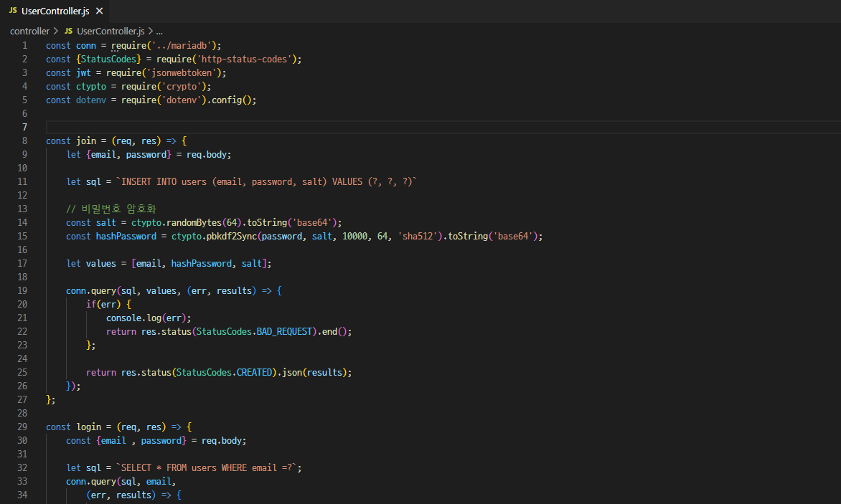This screenshot has height=504, width=841.
Task: Close the UserController.js tab
Action: click(99, 11)
